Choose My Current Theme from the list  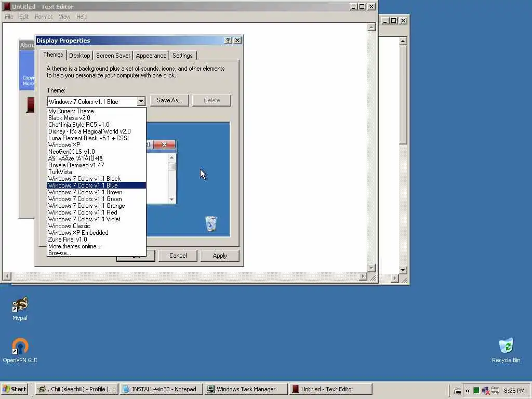click(x=96, y=111)
